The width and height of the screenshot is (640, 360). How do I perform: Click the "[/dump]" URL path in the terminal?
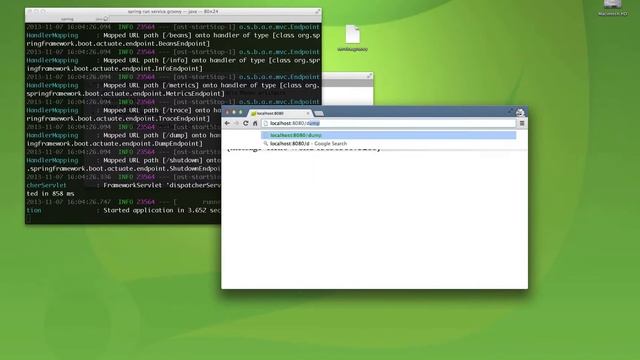coord(175,135)
